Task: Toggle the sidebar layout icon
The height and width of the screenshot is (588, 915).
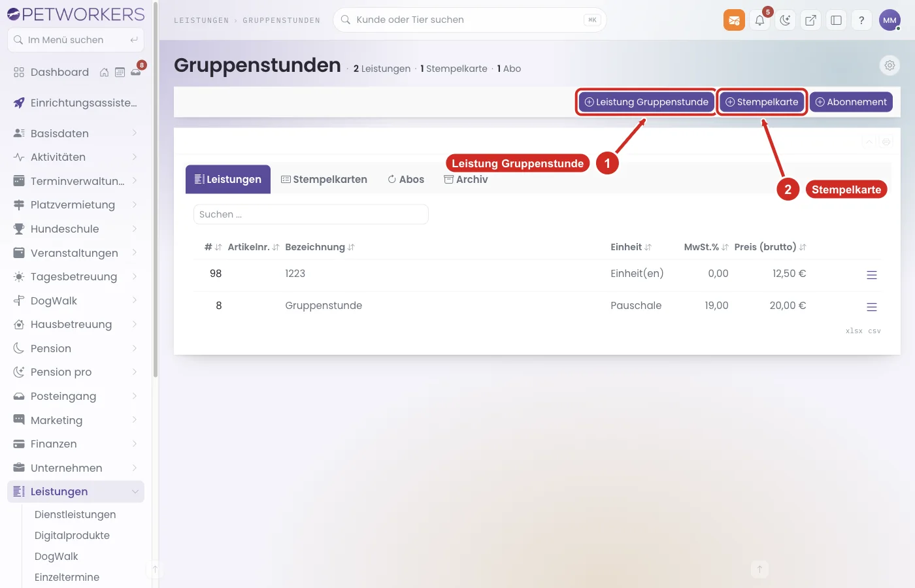Action: 836,20
